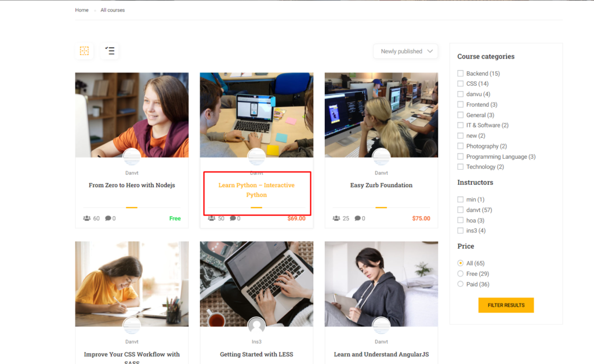Tick the danvt instructor checkbox
Viewport: 594px width, 364px height.
coord(461,210)
